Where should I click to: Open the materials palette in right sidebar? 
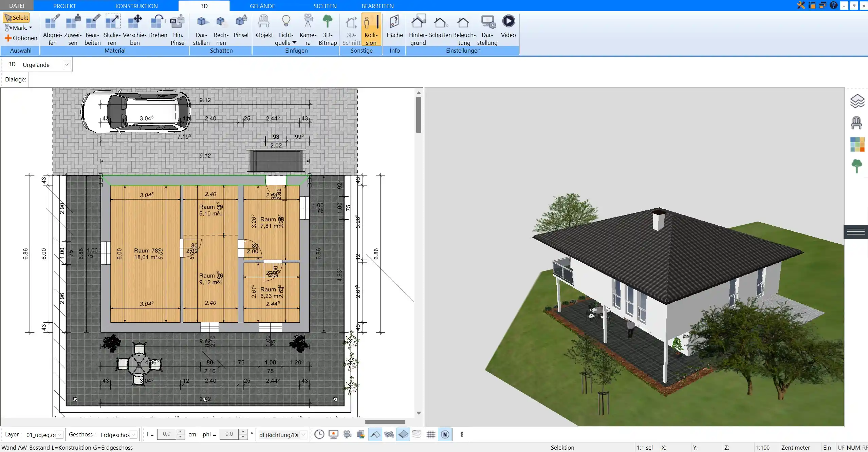coord(857,145)
